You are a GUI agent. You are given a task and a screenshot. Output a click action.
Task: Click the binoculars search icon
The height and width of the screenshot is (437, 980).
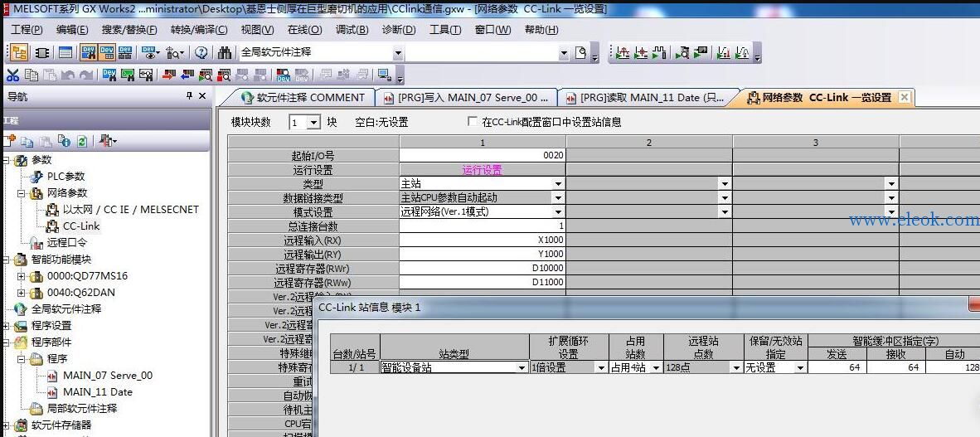[225, 52]
